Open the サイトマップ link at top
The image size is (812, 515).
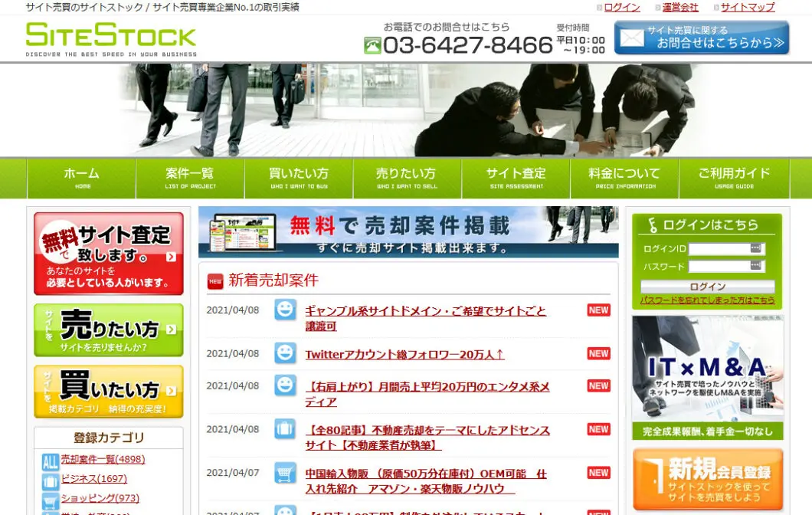(747, 7)
